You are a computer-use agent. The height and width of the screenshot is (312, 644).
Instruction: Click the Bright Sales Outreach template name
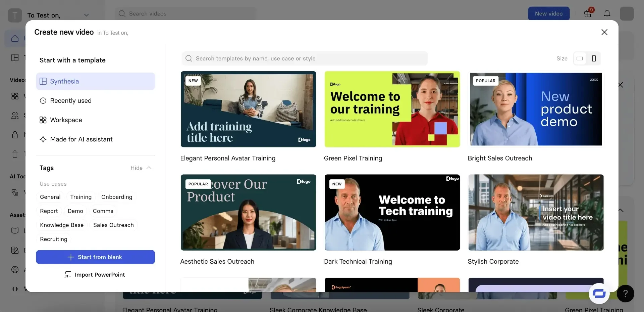(500, 158)
